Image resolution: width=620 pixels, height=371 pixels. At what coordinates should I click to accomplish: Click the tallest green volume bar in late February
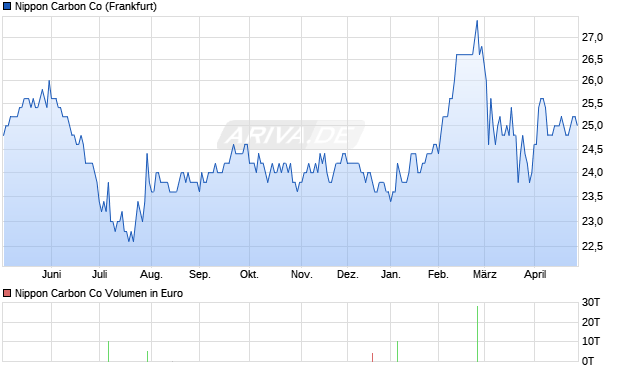pyautogui.click(x=477, y=334)
